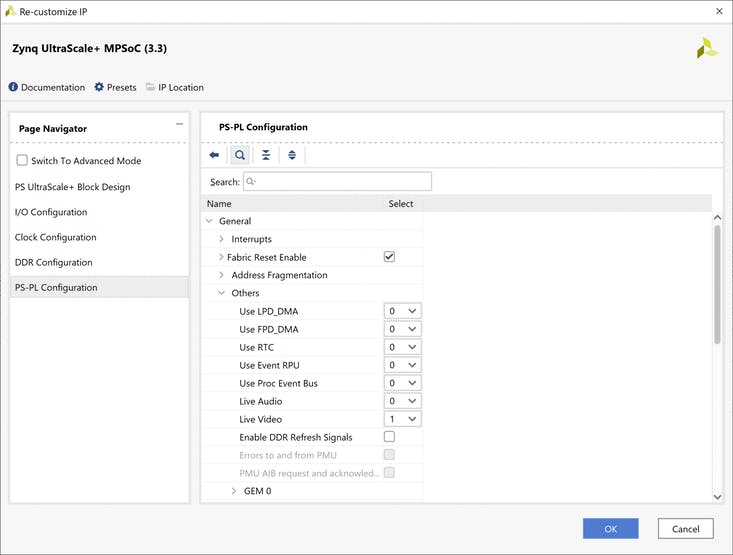Uncheck Fabric Reset Enable checkbox

[x=389, y=257]
